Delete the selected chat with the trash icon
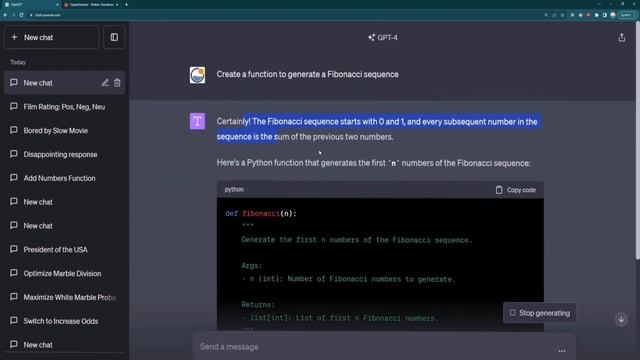Viewport: 640px width, 360px height. click(117, 83)
